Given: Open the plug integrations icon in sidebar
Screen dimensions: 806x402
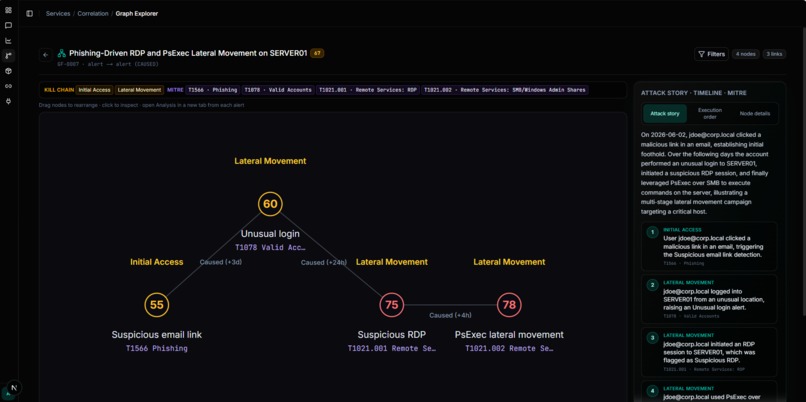Looking at the screenshot, I should point(8,101).
